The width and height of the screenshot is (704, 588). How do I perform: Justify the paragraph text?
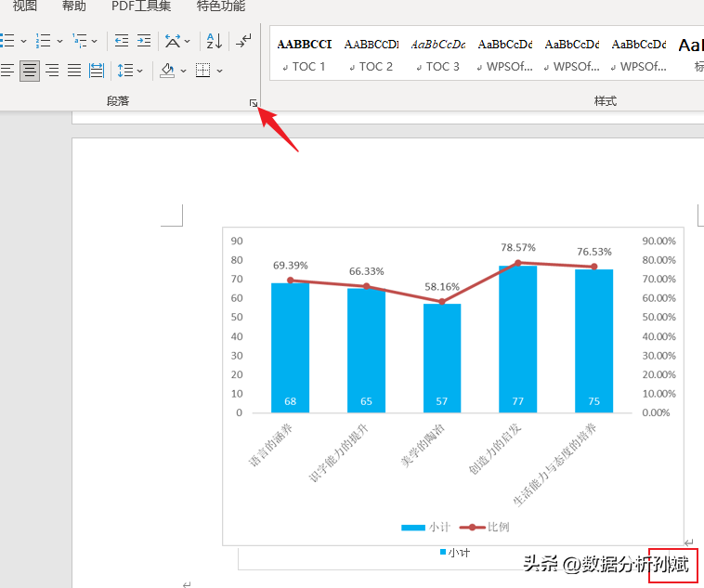pos(74,71)
